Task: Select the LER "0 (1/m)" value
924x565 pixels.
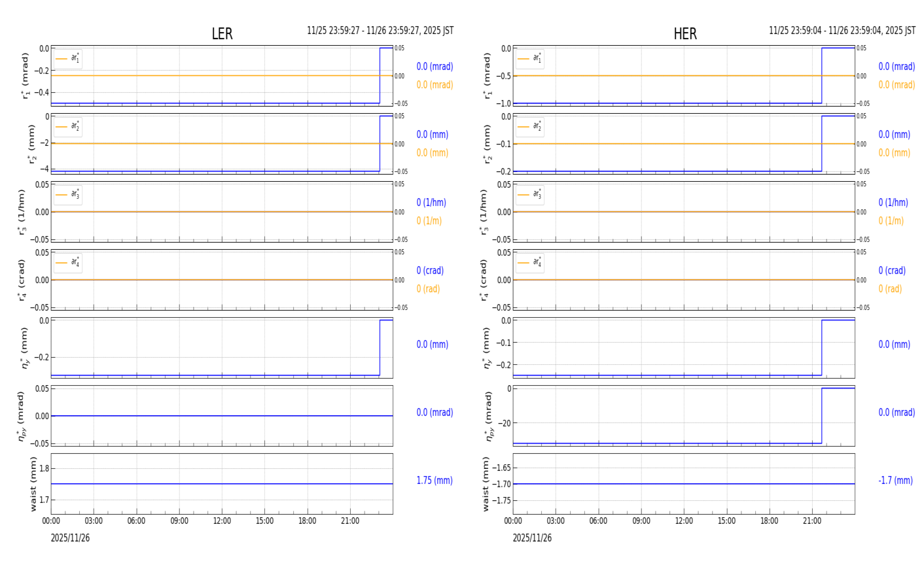Action: [429, 221]
